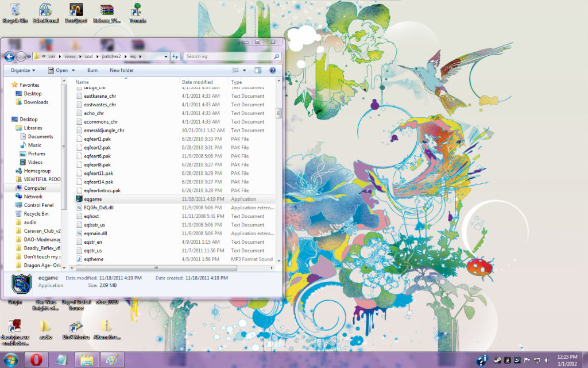Viewport: 588px width, 368px height.
Task: Click the Windows Start orb
Action: pos(11,360)
